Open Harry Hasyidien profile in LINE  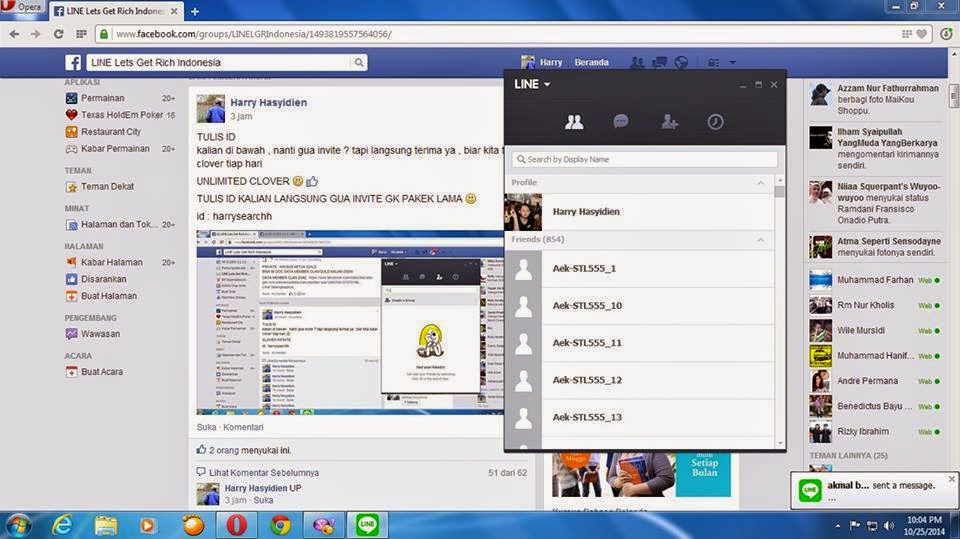tap(639, 212)
